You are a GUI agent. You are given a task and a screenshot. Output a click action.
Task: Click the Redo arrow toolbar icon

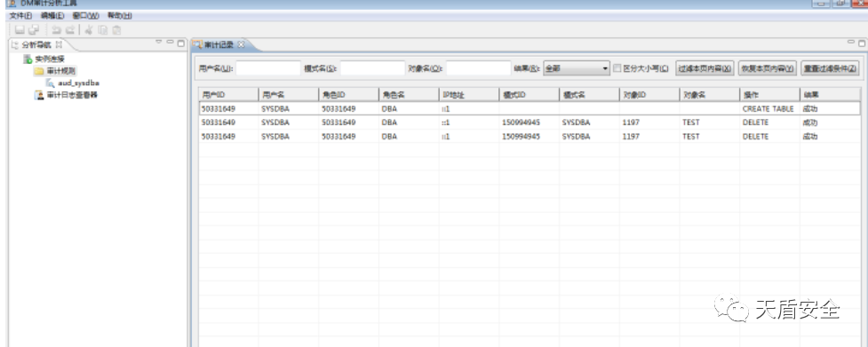[70, 30]
